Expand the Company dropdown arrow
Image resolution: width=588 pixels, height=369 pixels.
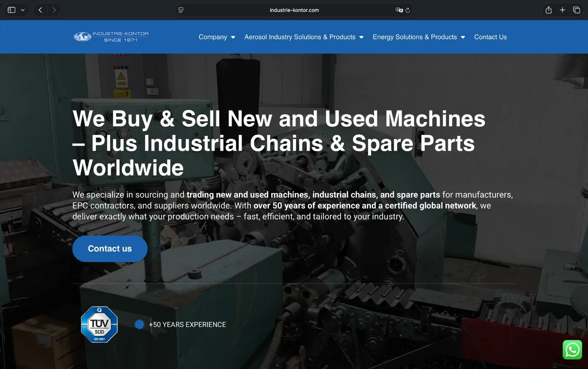[x=233, y=37]
